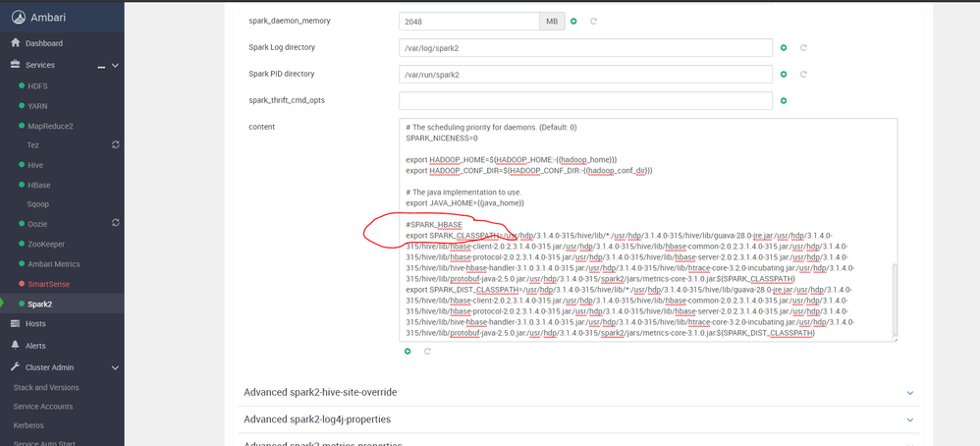The image size is (980, 446).
Task: Click undo icon for spark_daemon_memory
Action: (x=594, y=22)
